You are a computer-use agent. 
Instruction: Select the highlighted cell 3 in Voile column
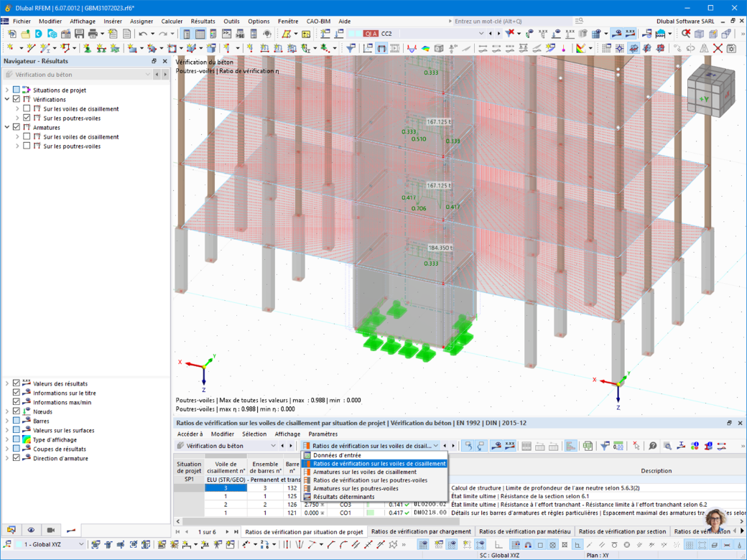coord(226,487)
